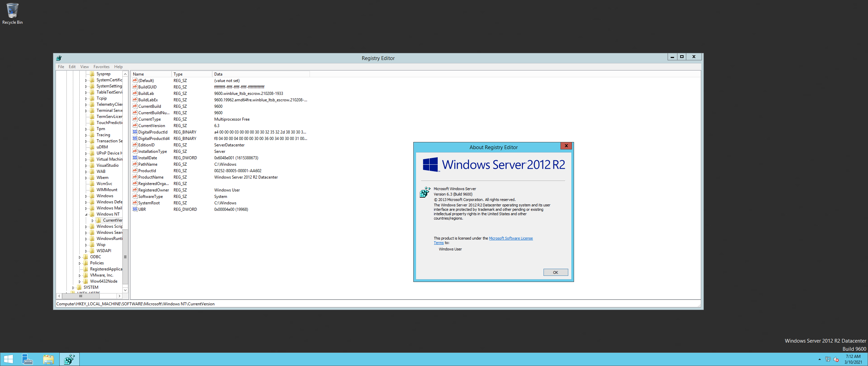Click the ODBC folder icon in tree
Image resolution: width=868 pixels, height=366 pixels.
click(86, 257)
